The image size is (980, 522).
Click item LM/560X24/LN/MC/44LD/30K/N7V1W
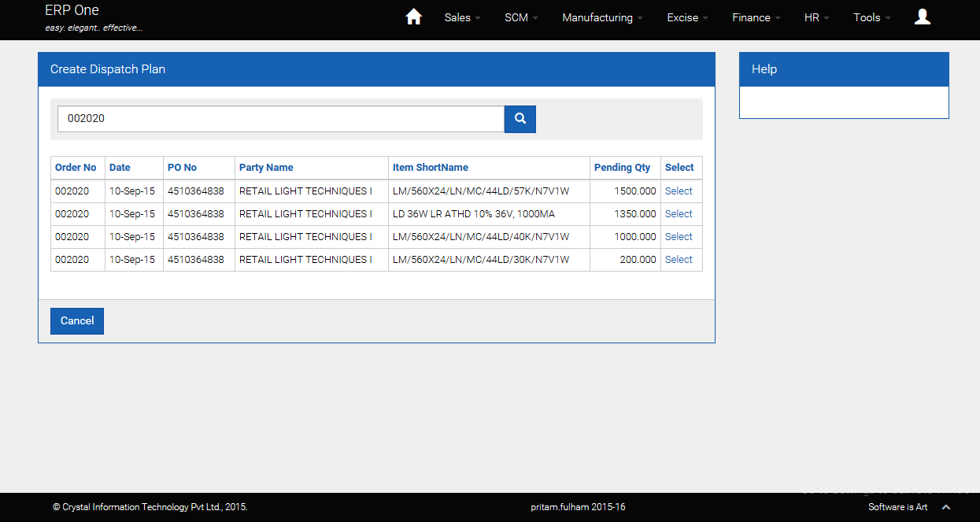pos(481,260)
